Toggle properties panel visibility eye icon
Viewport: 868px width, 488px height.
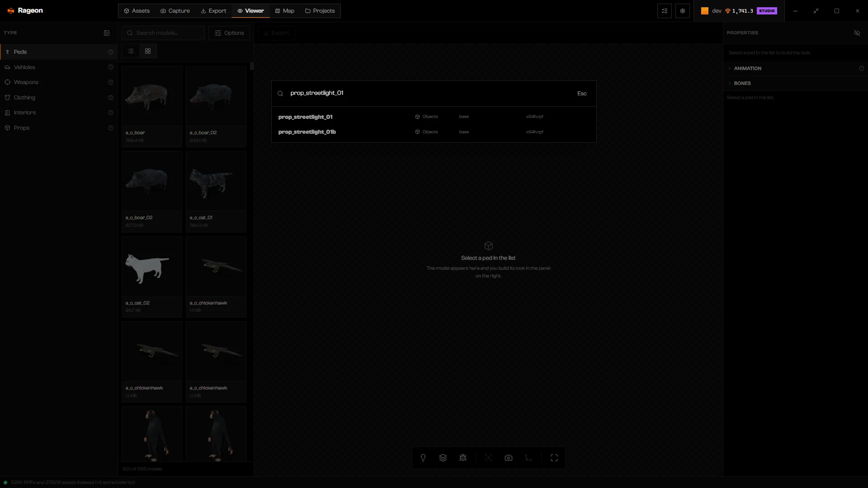pos(857,33)
